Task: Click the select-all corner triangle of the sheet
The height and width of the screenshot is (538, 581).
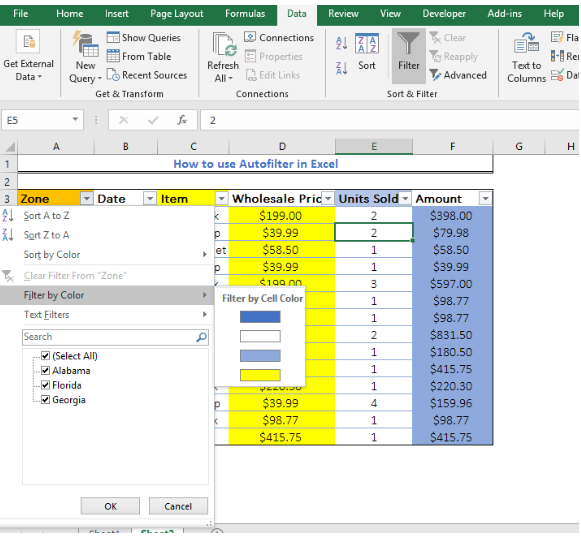Action: tap(10, 147)
